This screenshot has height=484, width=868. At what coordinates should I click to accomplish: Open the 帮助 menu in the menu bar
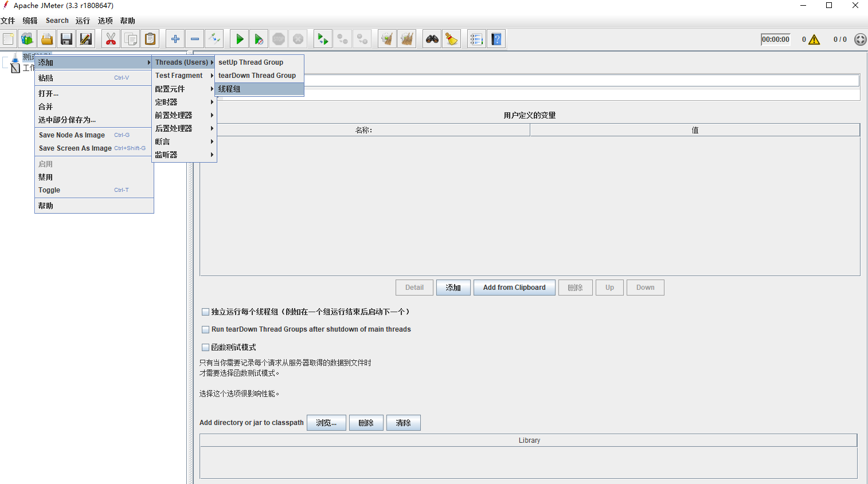tap(127, 20)
